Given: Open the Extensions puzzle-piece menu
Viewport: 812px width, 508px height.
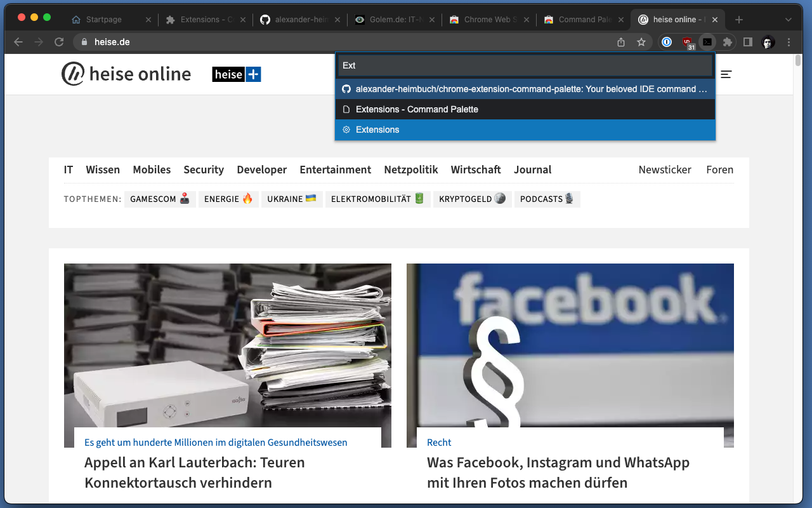Looking at the screenshot, I should (728, 42).
